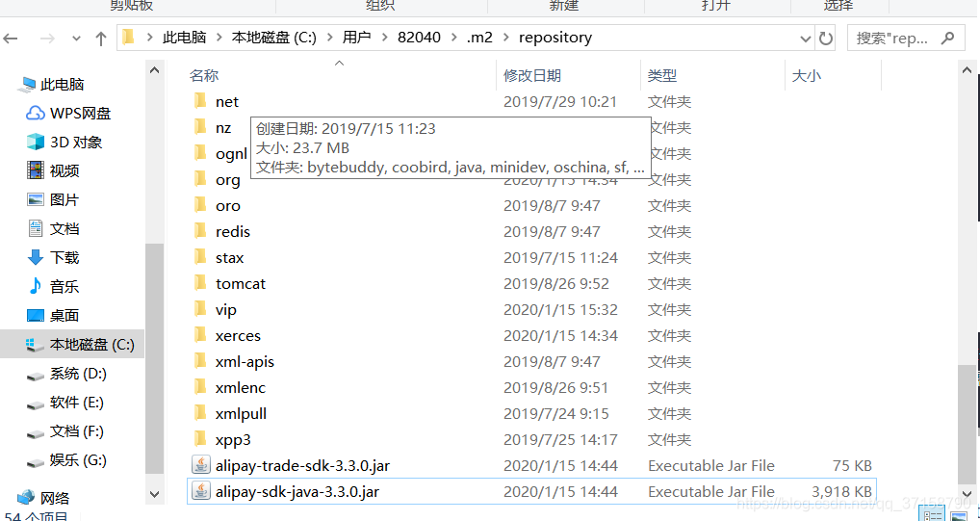Screen dimensions: 980x521
Task: Refresh the repository folder view
Action: point(826,39)
